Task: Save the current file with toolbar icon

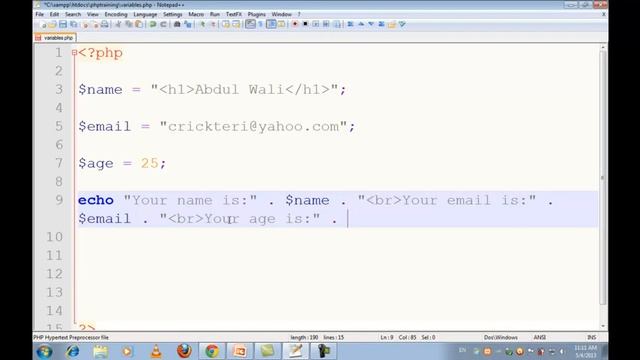Action: point(63,24)
